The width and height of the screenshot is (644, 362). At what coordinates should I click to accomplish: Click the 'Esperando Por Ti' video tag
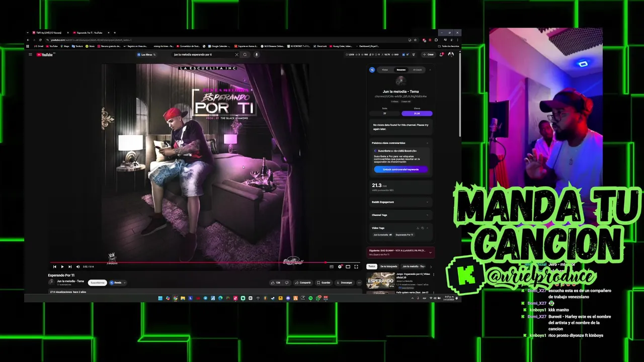click(x=404, y=235)
